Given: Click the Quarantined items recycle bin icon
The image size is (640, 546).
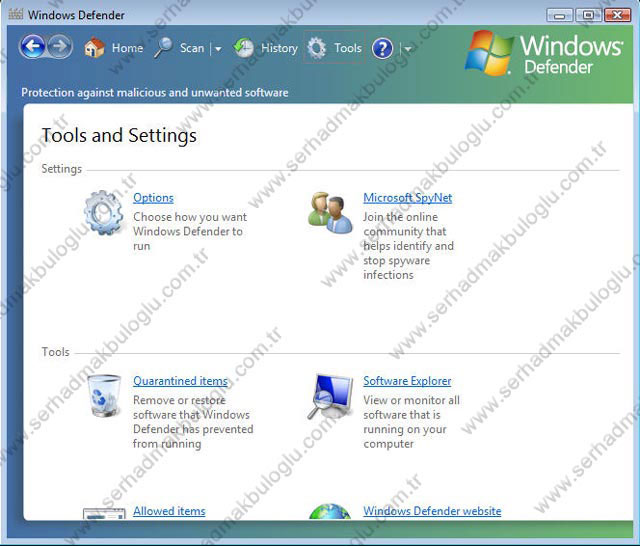Looking at the screenshot, I should 104,395.
